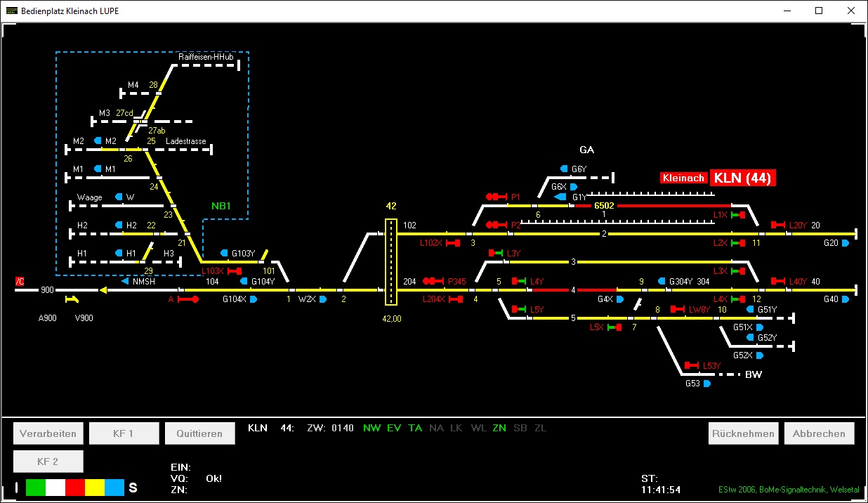
Task: Click the yellow level crossing 42 box
Action: [x=391, y=262]
